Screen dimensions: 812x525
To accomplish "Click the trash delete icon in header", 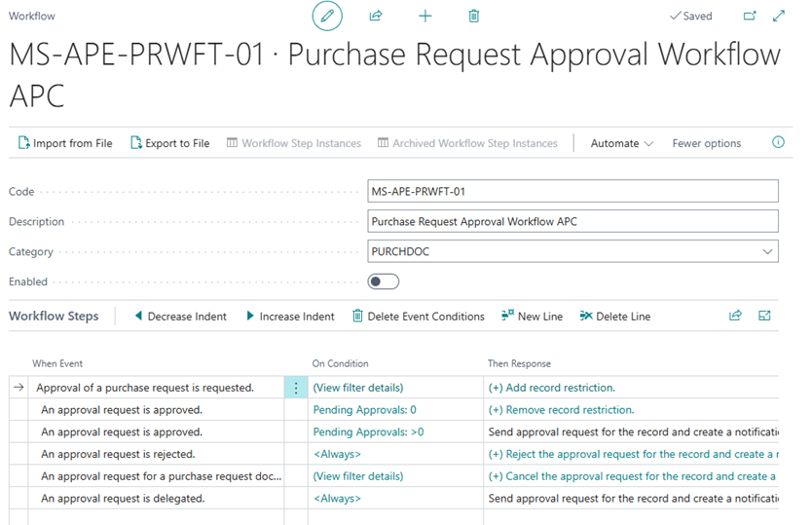I will (473, 17).
